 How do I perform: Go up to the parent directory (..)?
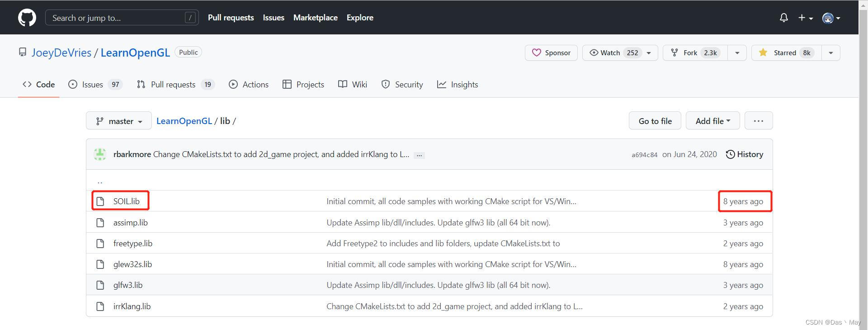(x=100, y=181)
